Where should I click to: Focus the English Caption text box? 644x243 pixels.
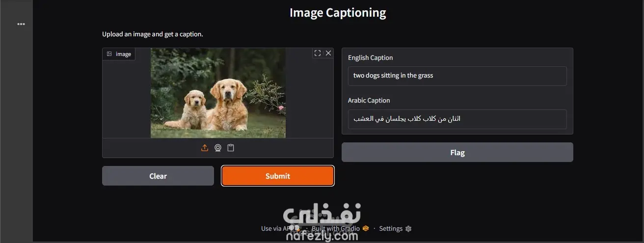457,76
